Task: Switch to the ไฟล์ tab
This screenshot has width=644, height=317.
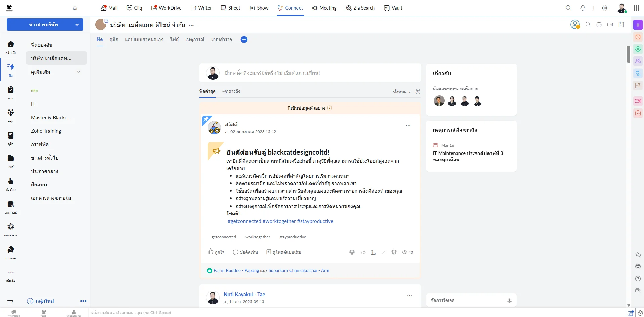Action: point(174,39)
